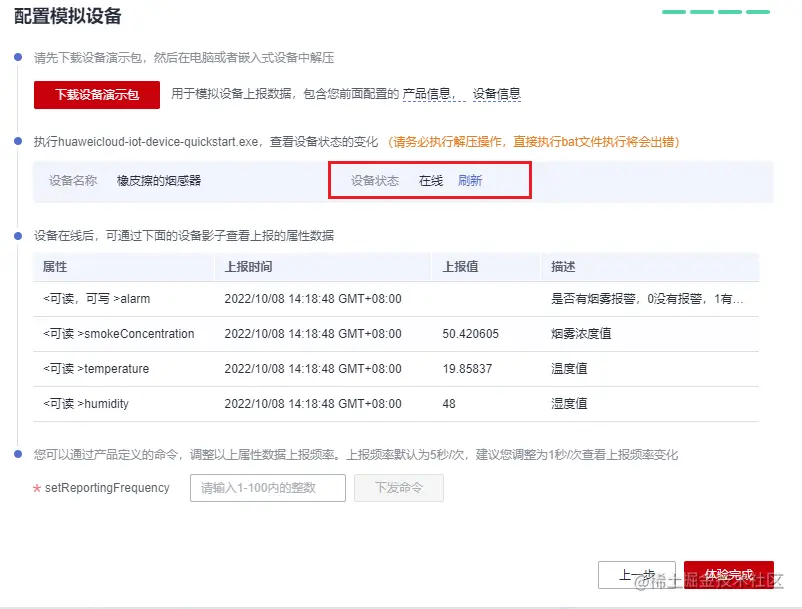
Task: Click the setReportingFrequency label
Action: click(107, 488)
